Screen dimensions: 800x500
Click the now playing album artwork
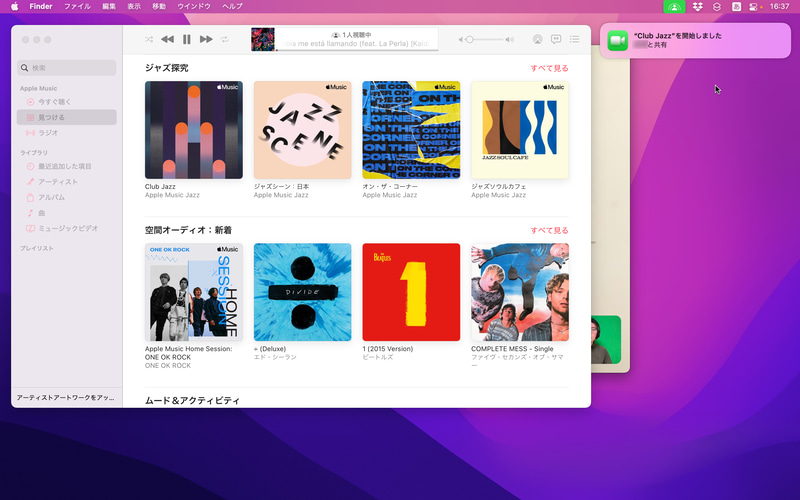click(x=263, y=39)
